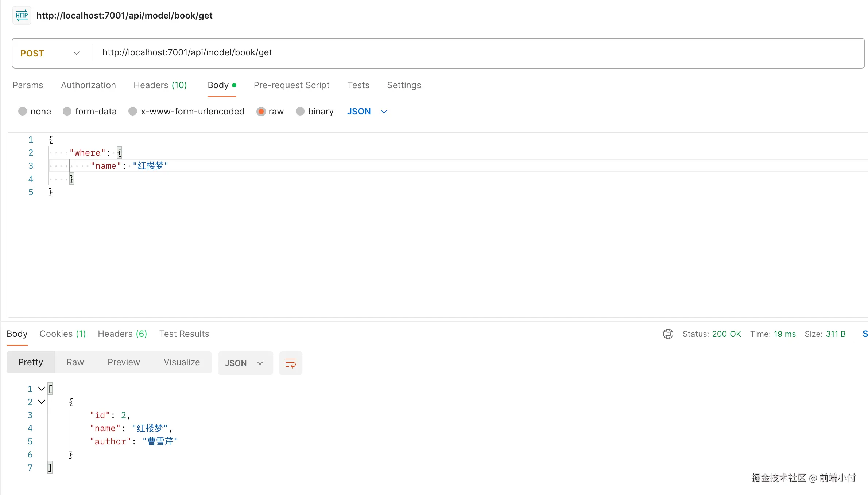Switch to the Headers (10) request tab
Viewport: 868px width, 495px height.
(x=160, y=85)
